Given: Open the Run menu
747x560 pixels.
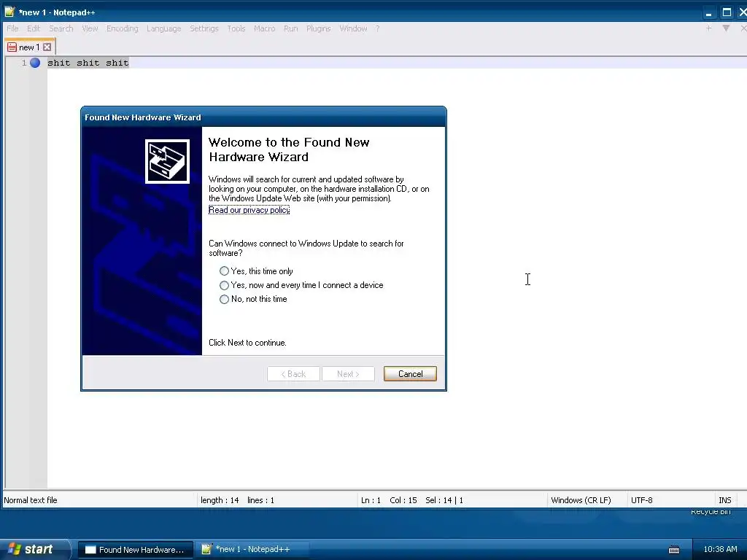Looking at the screenshot, I should pyautogui.click(x=290, y=28).
